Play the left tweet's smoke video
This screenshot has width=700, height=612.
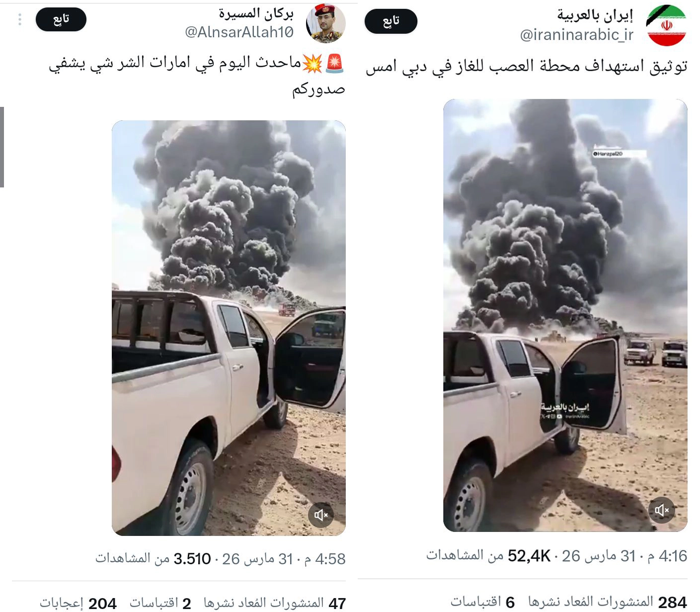tap(229, 328)
